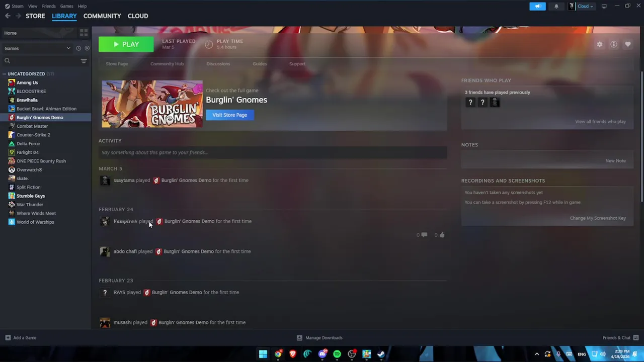Screen dimensions: 644x362
Task: Switch to the COMMUNITY tab
Action: pyautogui.click(x=102, y=16)
